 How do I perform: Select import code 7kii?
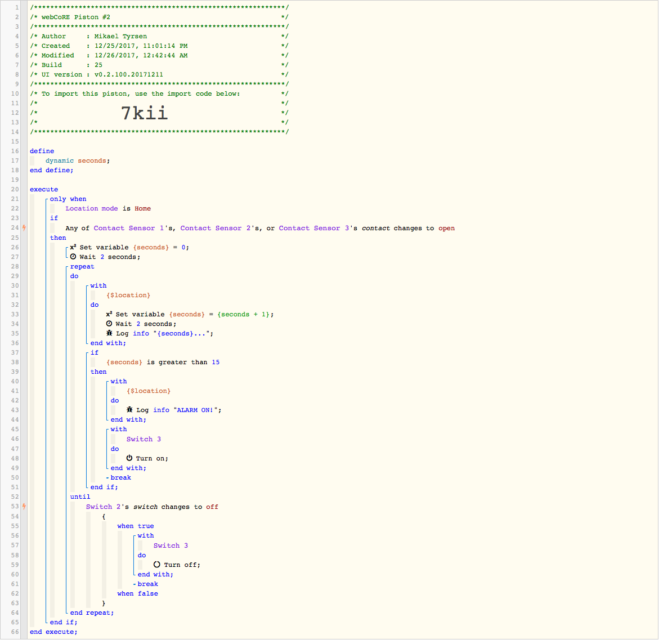coord(145,113)
